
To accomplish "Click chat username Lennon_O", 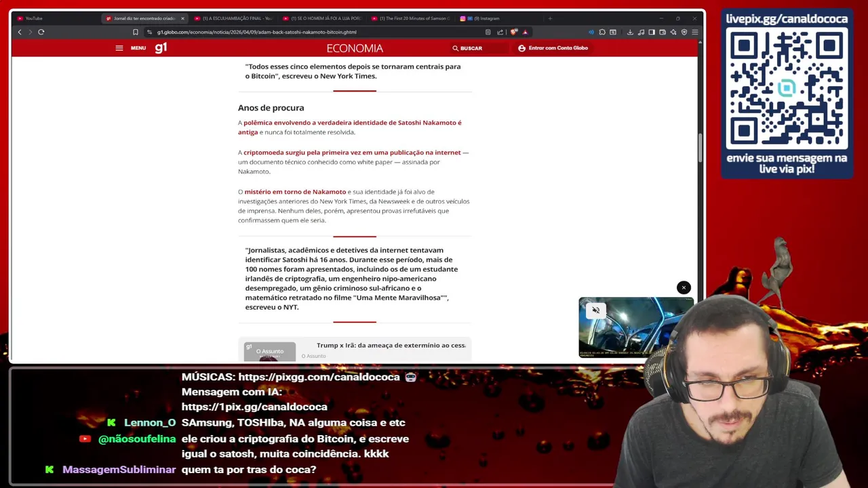I will [x=150, y=422].
